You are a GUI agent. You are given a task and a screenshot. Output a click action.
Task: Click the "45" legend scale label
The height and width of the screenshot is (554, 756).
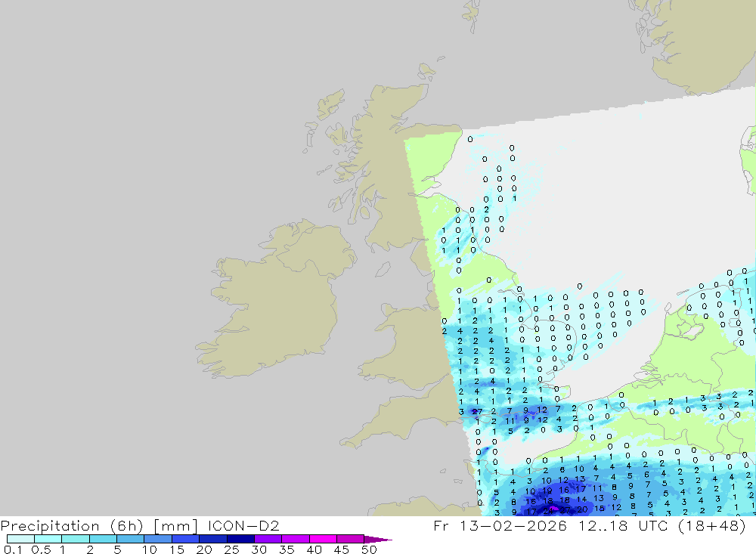pos(342,549)
